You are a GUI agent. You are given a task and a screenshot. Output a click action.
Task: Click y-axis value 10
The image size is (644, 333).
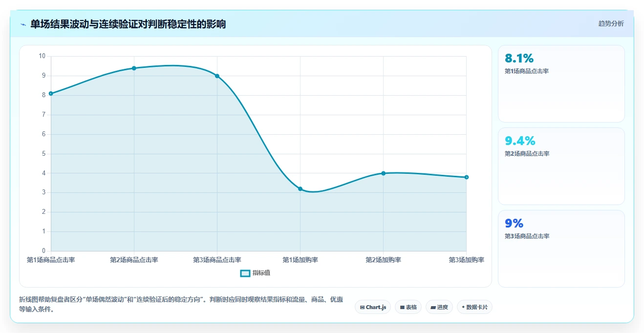[x=42, y=56]
